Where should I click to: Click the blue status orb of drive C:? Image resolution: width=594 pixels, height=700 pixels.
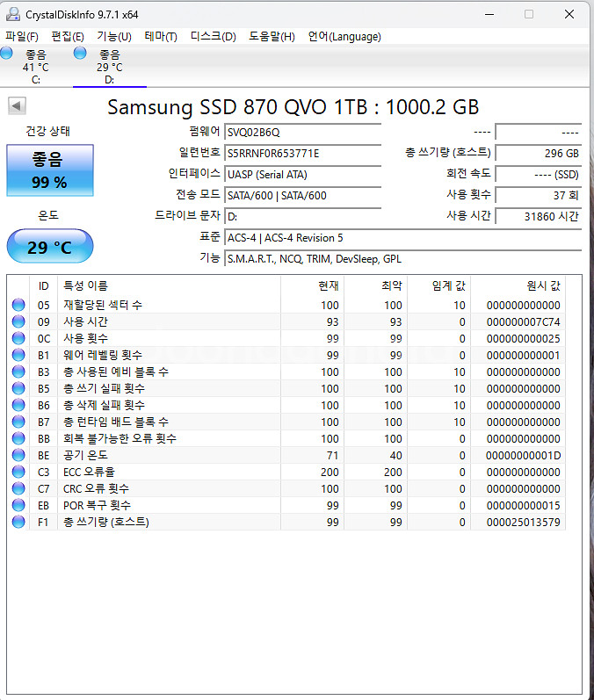point(7,54)
